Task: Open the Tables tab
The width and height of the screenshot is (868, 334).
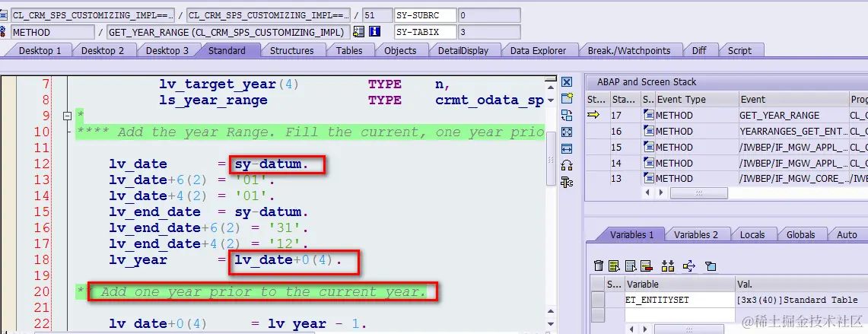Action: point(348,50)
